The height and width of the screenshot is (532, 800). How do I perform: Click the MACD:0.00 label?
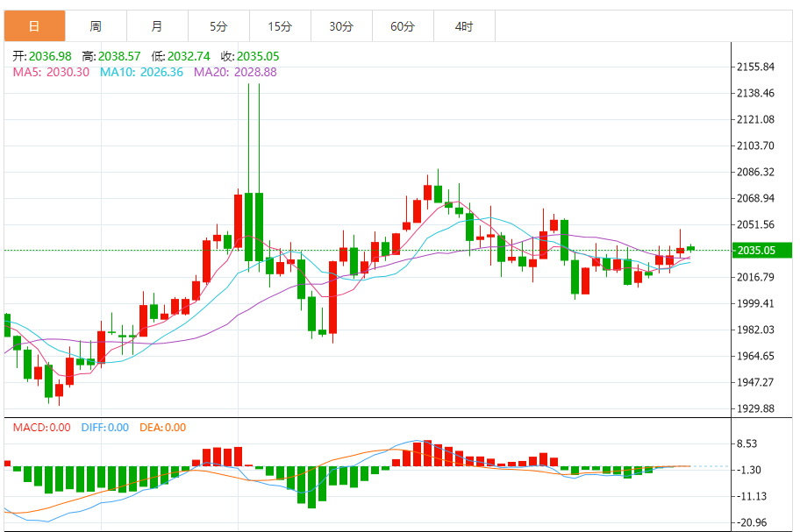coord(42,428)
